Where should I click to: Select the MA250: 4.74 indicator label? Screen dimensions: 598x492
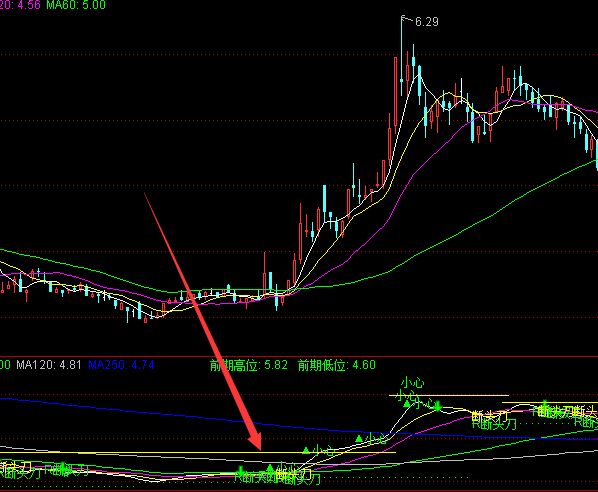tap(121, 365)
